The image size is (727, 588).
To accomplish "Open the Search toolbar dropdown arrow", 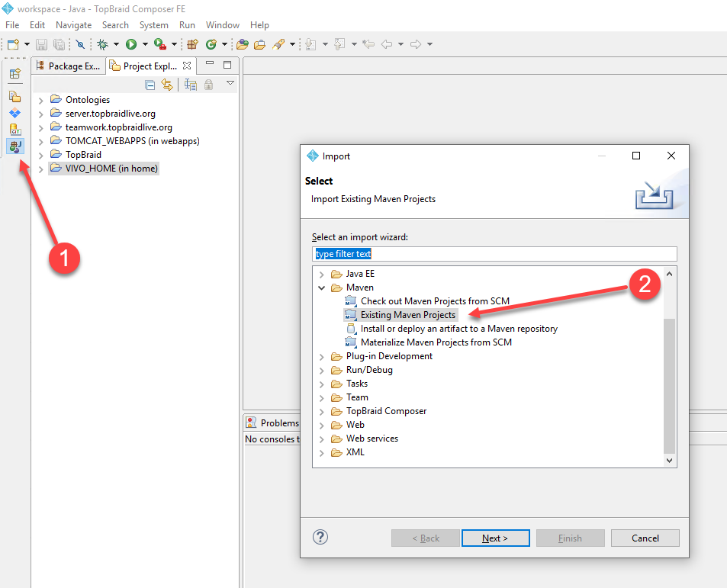I will [293, 44].
